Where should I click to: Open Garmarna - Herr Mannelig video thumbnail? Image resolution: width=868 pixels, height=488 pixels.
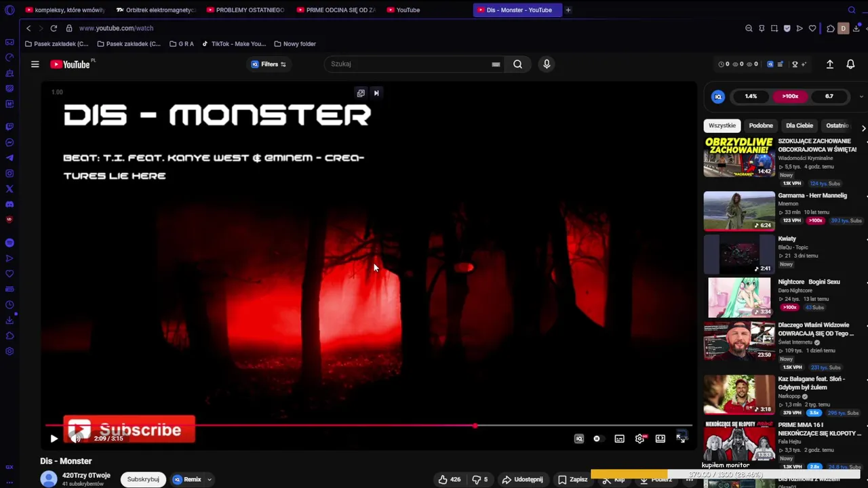(739, 211)
